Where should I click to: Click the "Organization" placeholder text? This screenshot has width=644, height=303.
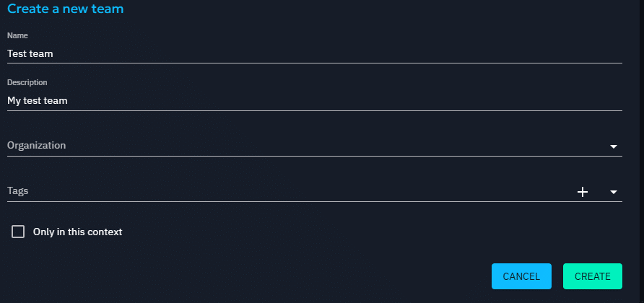click(x=36, y=146)
